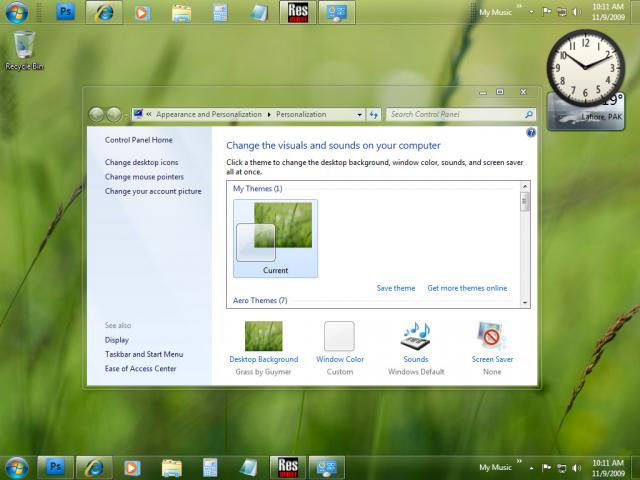
Task: Expand My Music toolbar chevron in top taskbar
Action: (x=519, y=6)
